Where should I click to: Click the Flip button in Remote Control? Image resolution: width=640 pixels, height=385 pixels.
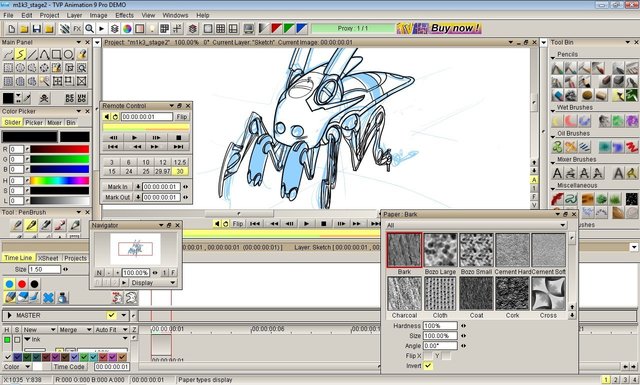[182, 117]
